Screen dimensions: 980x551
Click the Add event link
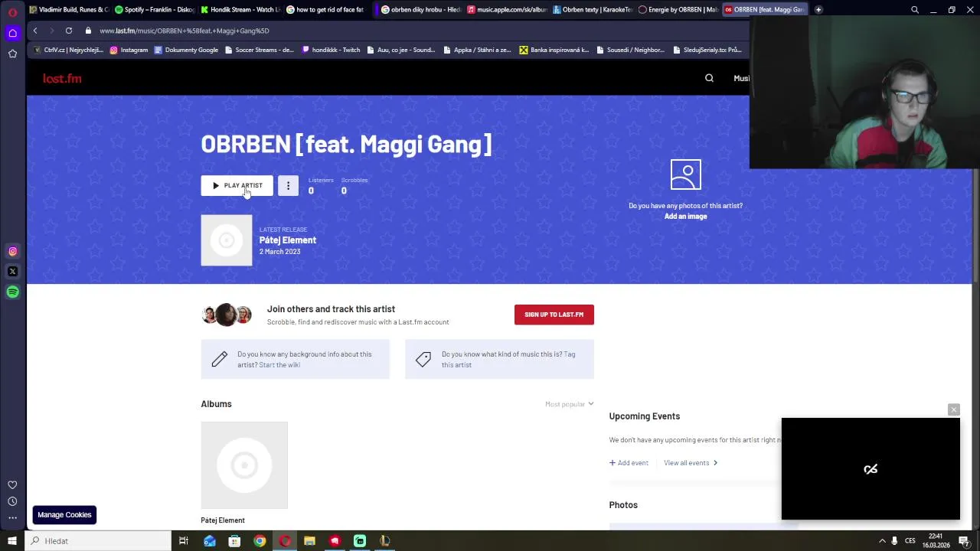click(x=629, y=463)
